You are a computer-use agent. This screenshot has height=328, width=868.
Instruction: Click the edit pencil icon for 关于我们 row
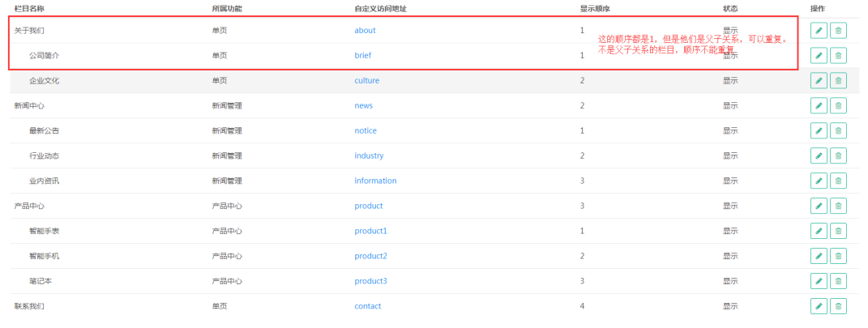pos(819,31)
